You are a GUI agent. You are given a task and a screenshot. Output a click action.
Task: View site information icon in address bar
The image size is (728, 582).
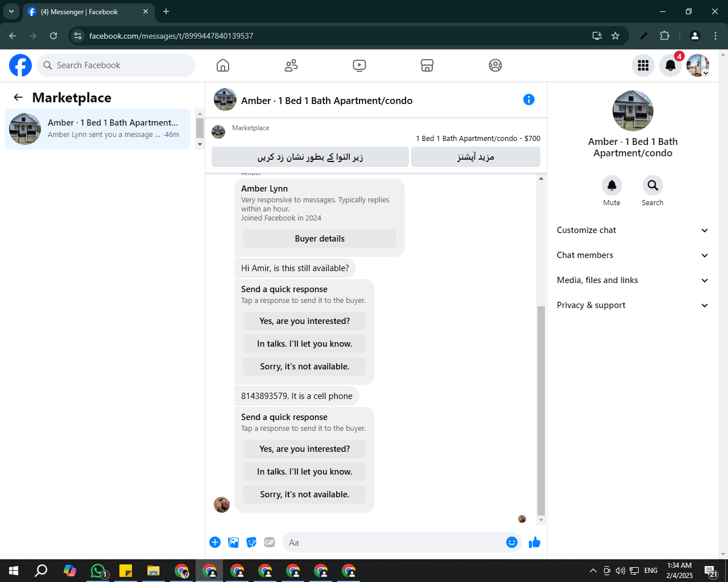click(78, 36)
